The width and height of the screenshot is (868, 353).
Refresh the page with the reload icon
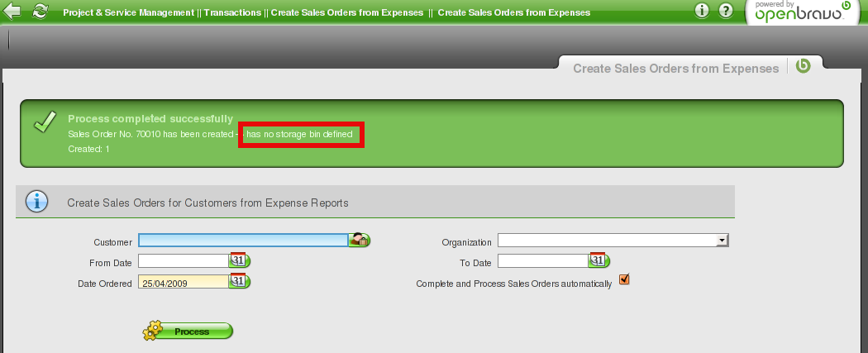(40, 11)
